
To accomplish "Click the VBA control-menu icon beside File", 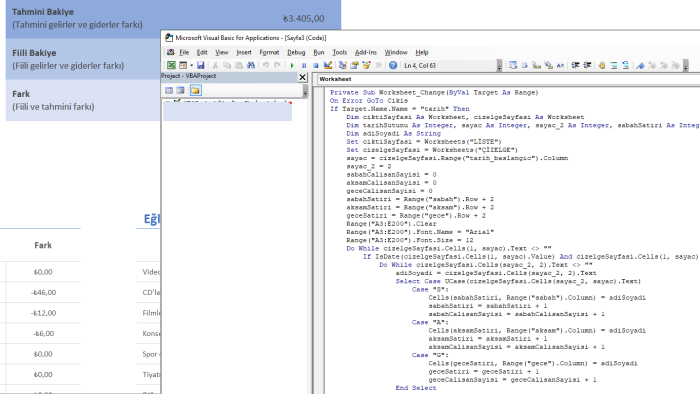I will pyautogui.click(x=171, y=52).
